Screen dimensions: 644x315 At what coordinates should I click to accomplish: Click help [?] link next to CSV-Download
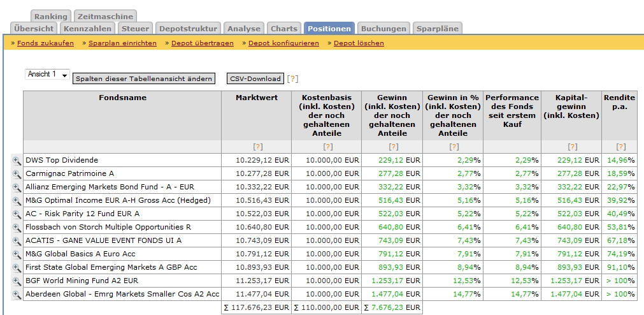click(x=292, y=79)
